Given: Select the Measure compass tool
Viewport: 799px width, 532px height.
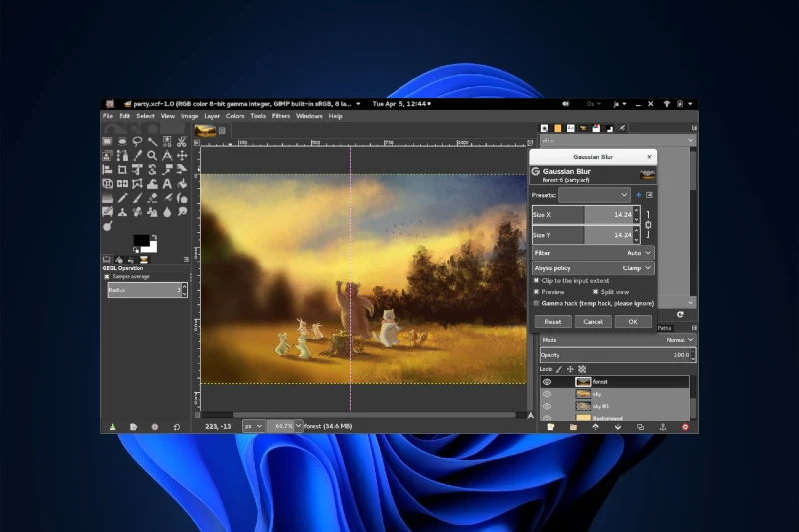Looking at the screenshot, I should point(167,156).
